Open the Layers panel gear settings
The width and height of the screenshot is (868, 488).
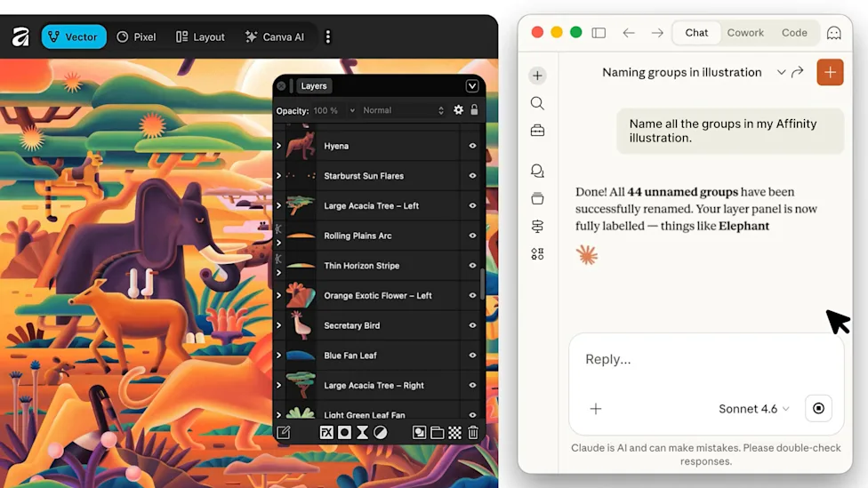click(458, 110)
